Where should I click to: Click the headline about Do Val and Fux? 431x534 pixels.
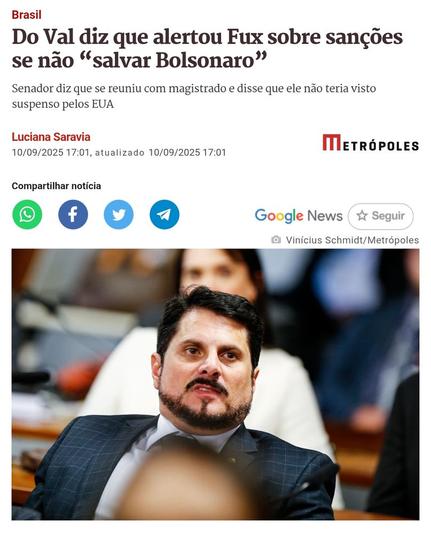click(207, 49)
